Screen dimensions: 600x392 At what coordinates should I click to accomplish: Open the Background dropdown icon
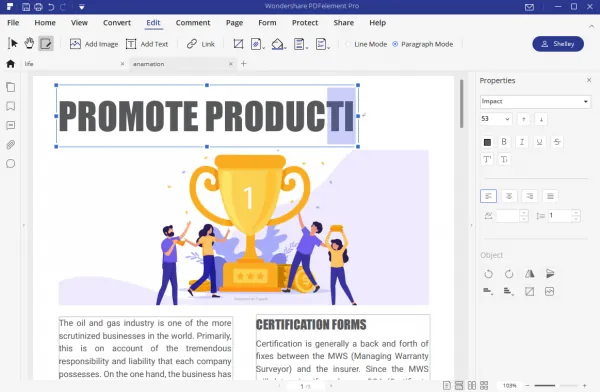pyautogui.click(x=279, y=44)
